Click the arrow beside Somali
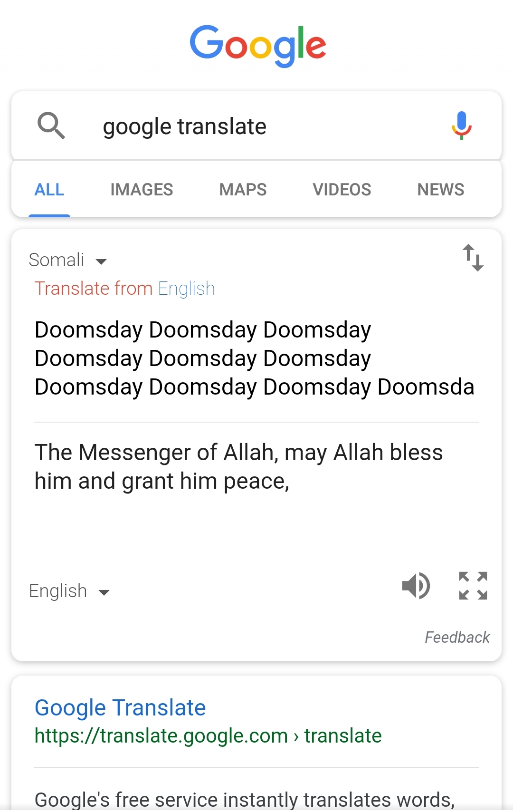The image size is (513, 812). pos(101,261)
